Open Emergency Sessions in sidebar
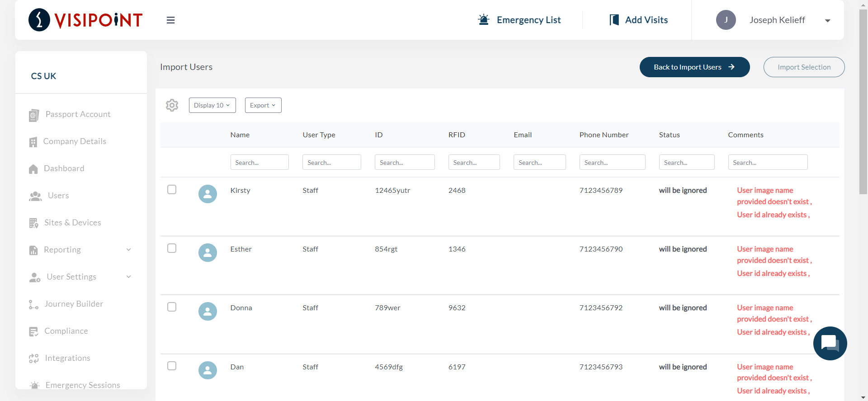 [83, 385]
